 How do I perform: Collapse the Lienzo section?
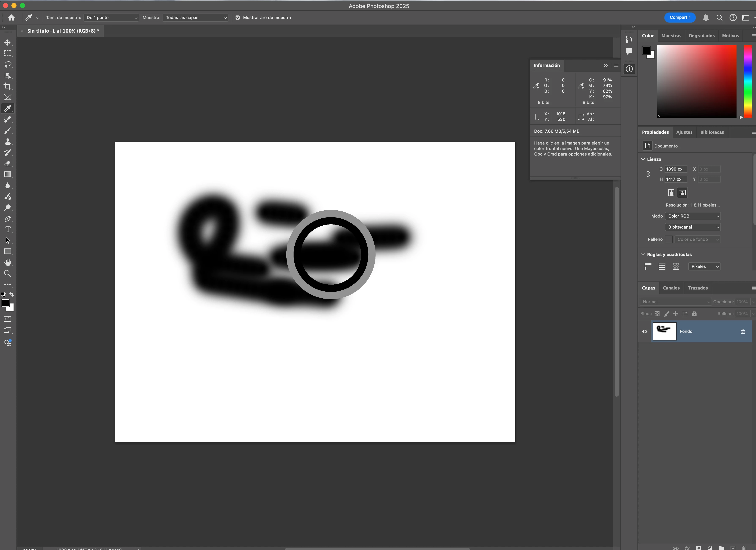pyautogui.click(x=643, y=159)
